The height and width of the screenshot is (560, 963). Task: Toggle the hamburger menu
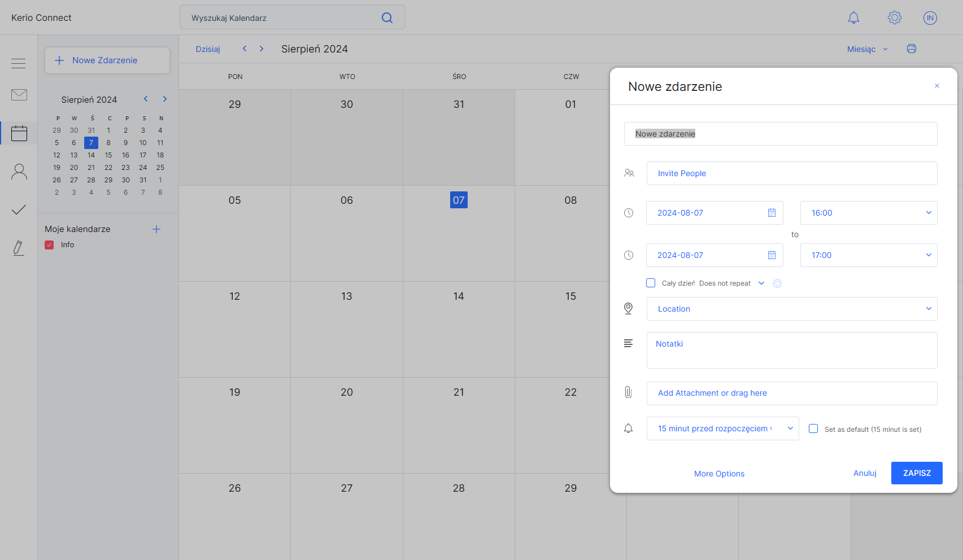click(19, 63)
